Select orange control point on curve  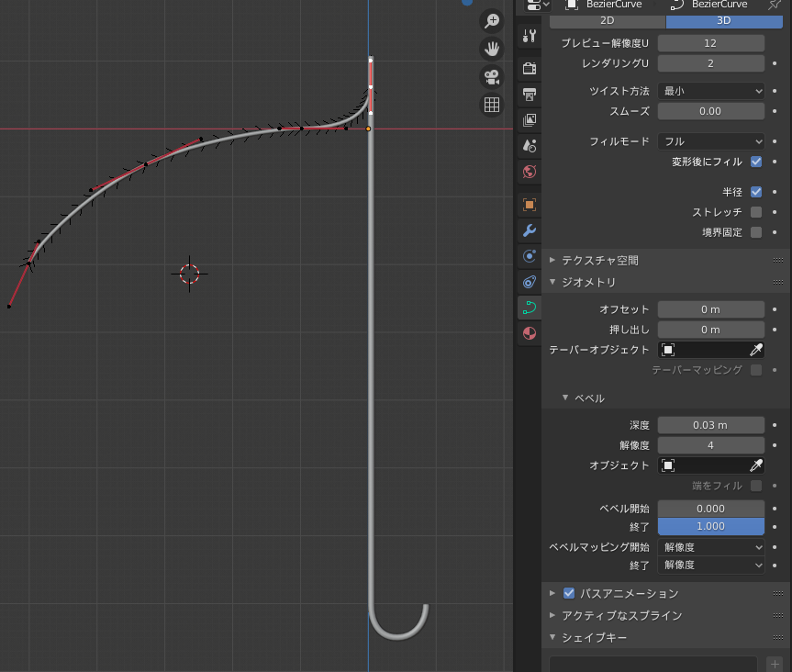pyautogui.click(x=368, y=129)
